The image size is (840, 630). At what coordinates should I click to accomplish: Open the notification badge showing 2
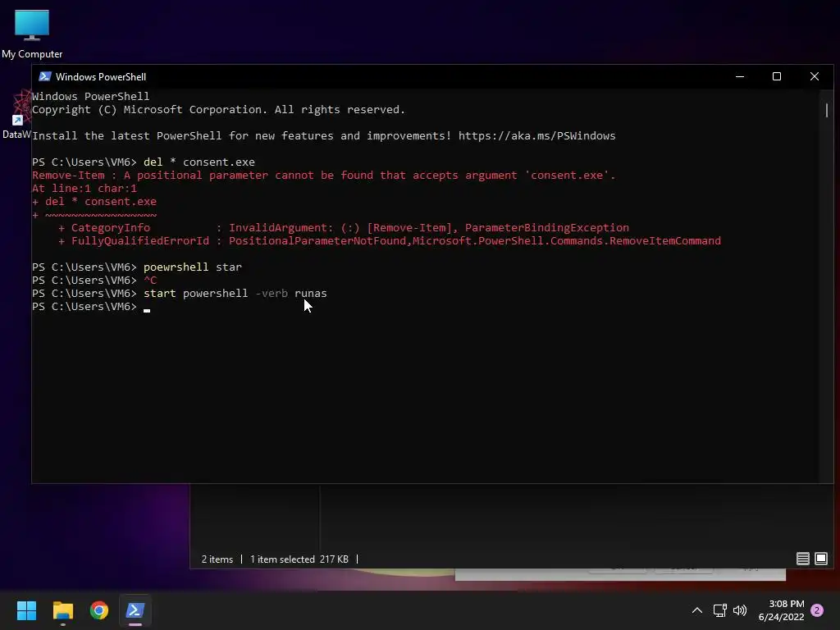coord(817,610)
